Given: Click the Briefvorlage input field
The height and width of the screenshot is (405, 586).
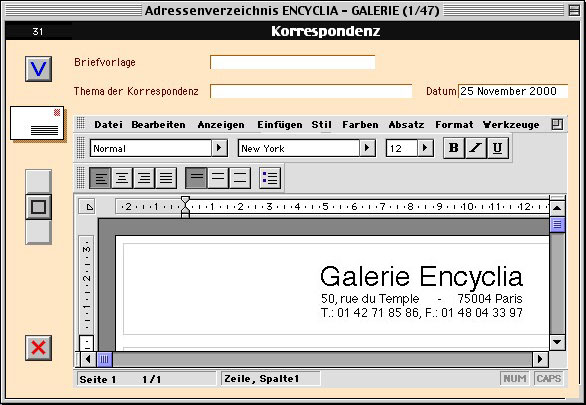Looking at the screenshot, I should pos(293,62).
